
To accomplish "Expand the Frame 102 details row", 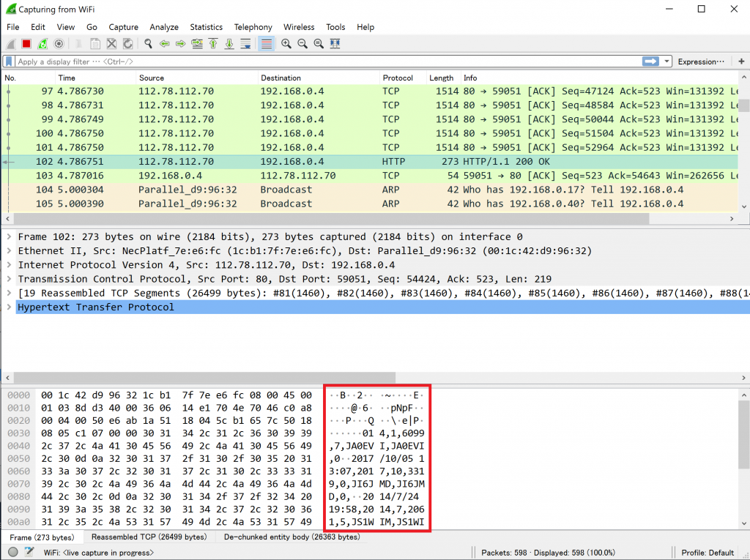I will 9,236.
